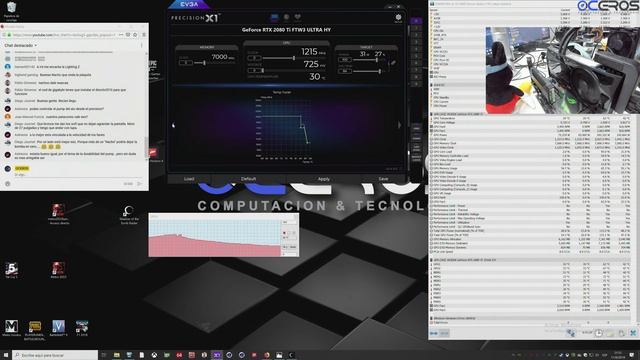Click the link icon beside target sliders
The width and height of the screenshot is (640, 360).
coord(393,63)
